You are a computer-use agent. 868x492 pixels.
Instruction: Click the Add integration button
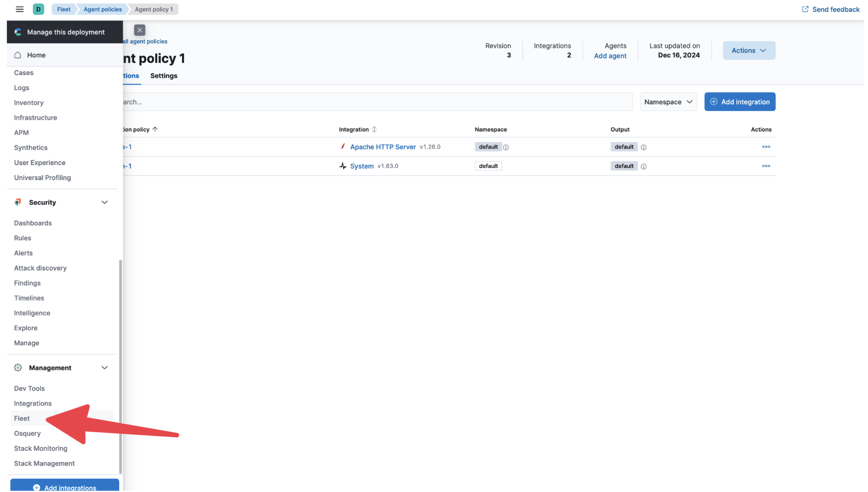tap(740, 102)
